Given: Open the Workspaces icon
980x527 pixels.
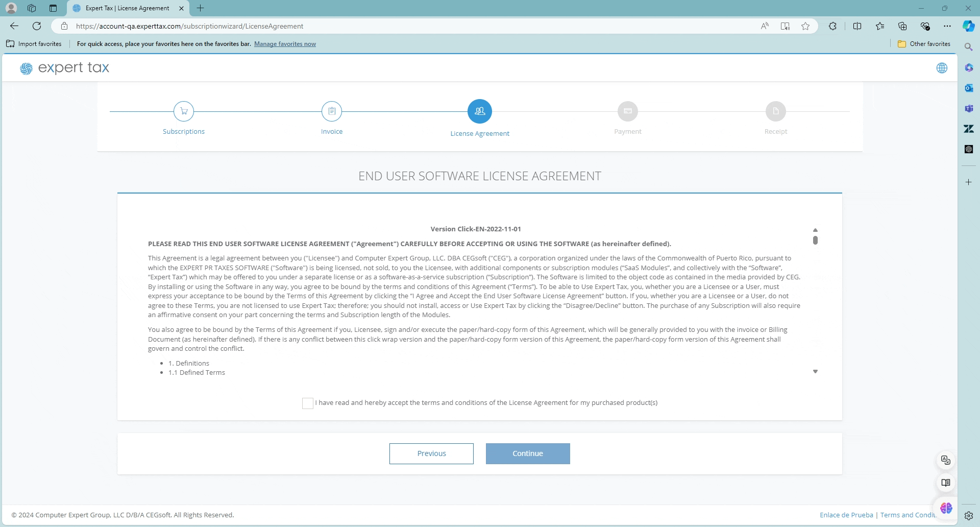Looking at the screenshot, I should [x=32, y=8].
